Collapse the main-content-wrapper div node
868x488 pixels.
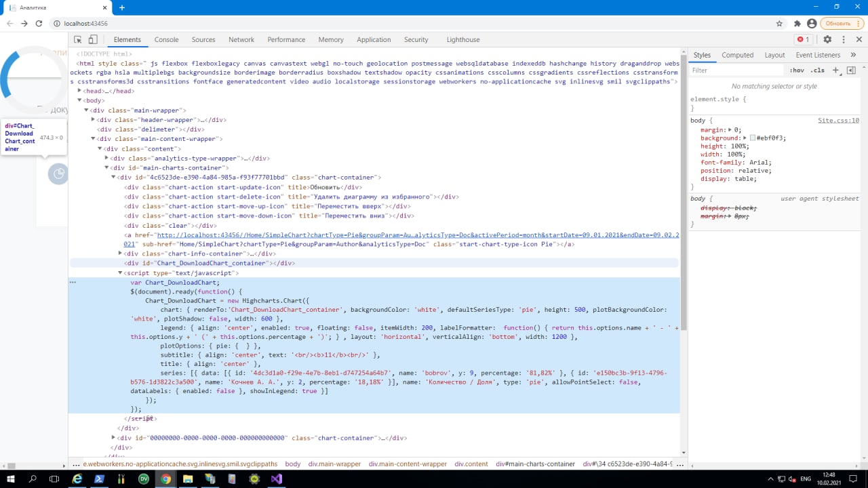coord(94,139)
